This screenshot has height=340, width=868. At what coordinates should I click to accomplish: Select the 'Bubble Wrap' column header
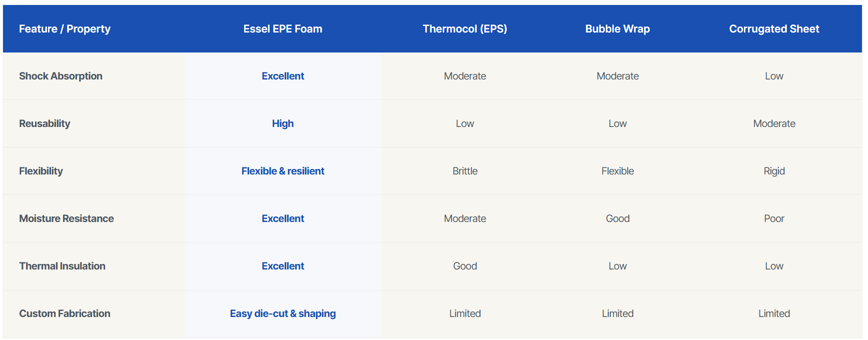point(617,29)
